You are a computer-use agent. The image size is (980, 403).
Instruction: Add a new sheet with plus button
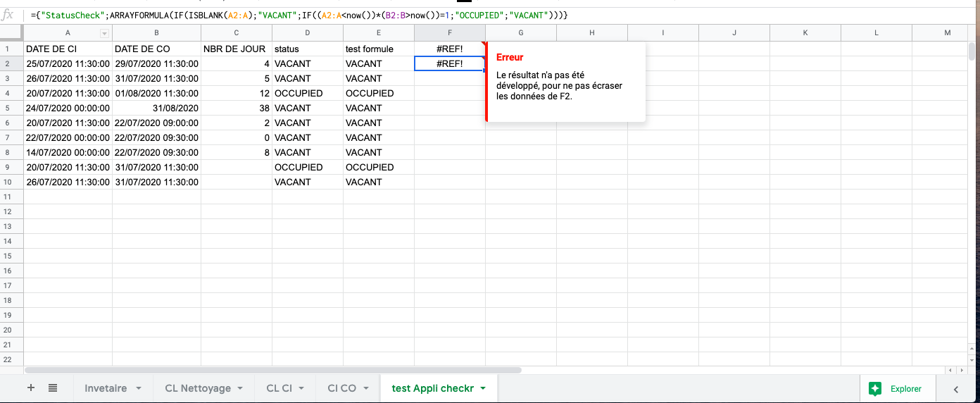tap(30, 388)
